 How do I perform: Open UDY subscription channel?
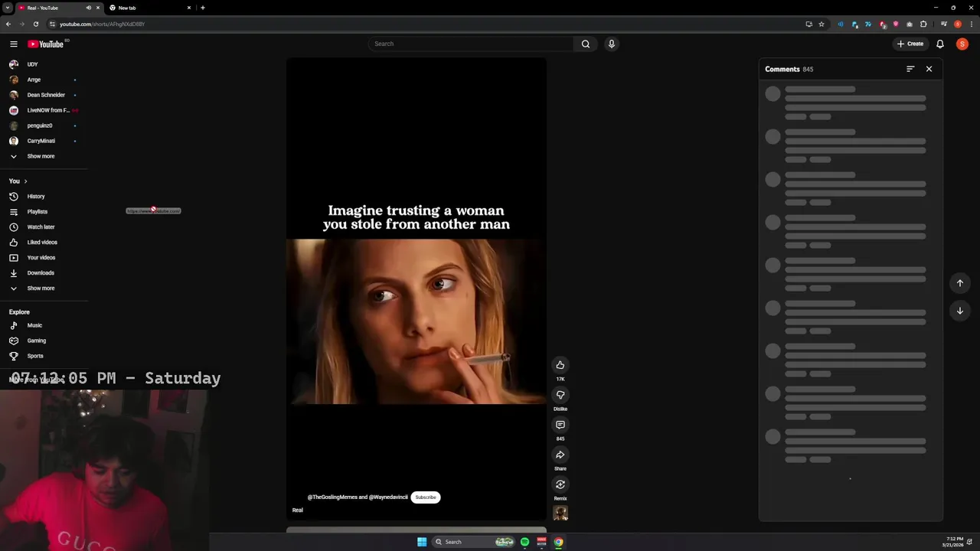tap(32, 64)
